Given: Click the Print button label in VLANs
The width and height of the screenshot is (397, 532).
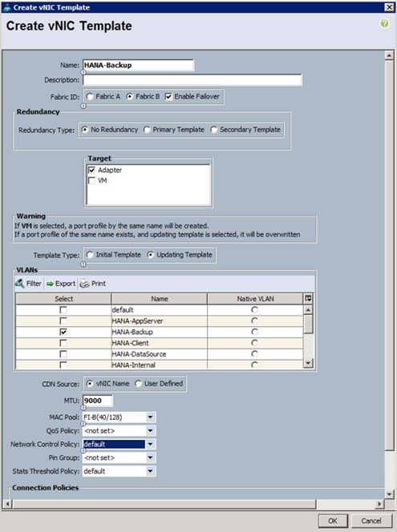Looking at the screenshot, I should click(x=99, y=284).
